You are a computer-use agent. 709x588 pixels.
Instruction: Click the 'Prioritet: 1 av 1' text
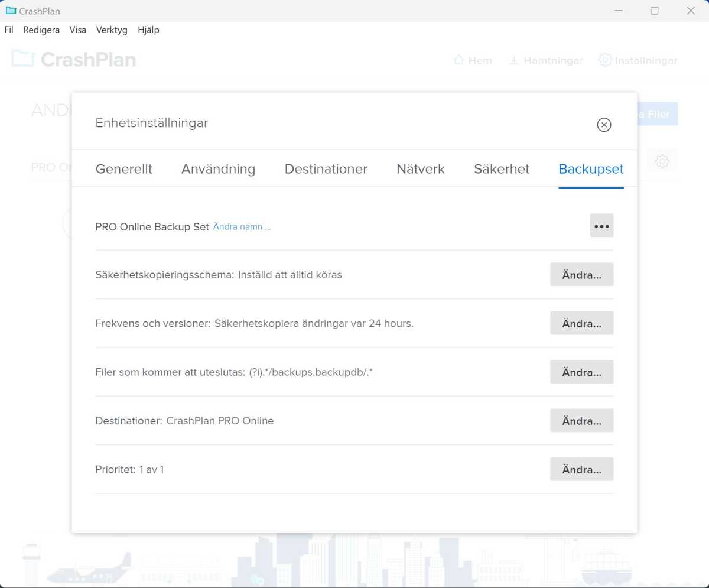129,469
